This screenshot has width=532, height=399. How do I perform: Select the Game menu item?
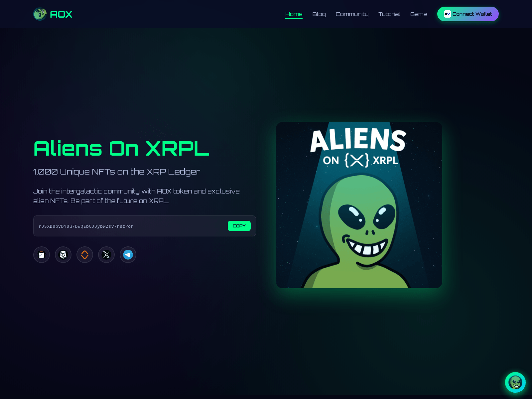[x=419, y=14]
